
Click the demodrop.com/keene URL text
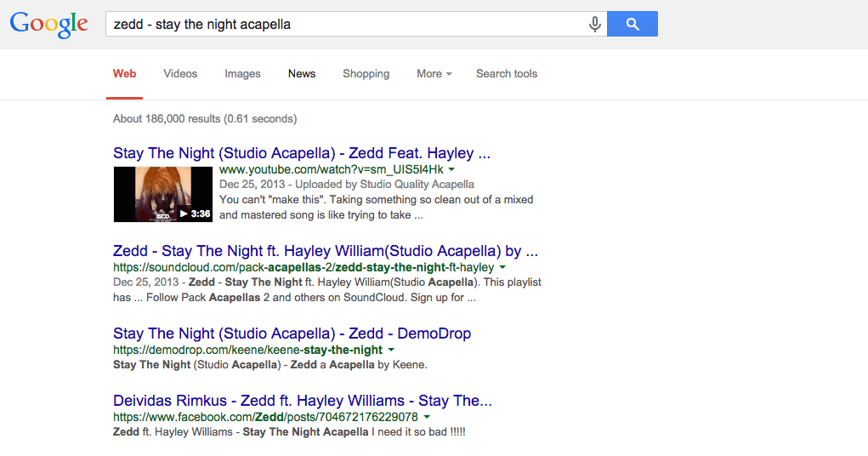coord(247,351)
